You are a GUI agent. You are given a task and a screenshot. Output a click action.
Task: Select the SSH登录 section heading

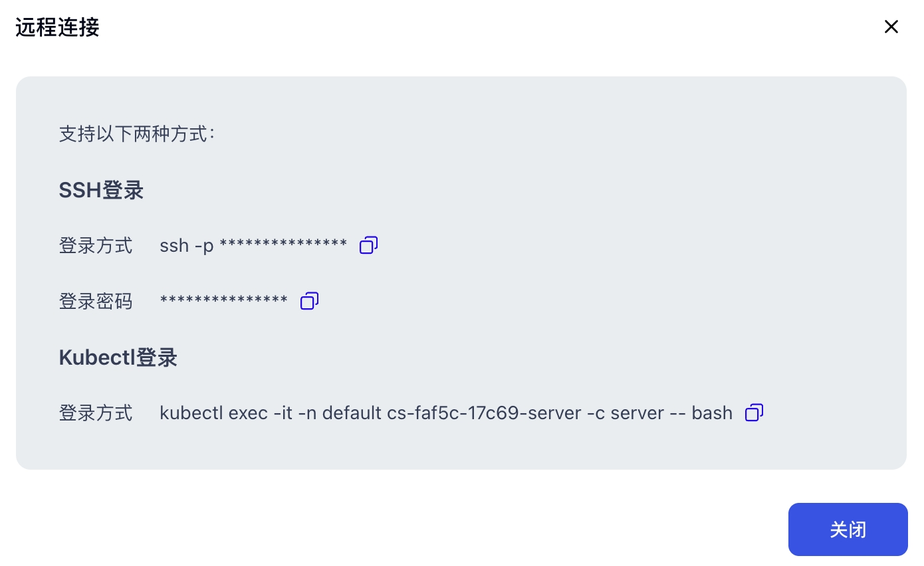coord(101,191)
